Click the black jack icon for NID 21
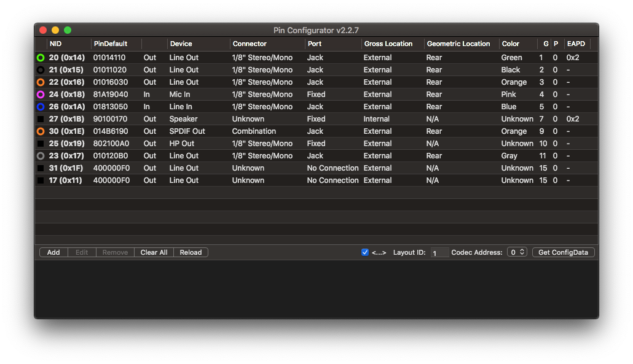This screenshot has height=364, width=633. click(x=41, y=70)
